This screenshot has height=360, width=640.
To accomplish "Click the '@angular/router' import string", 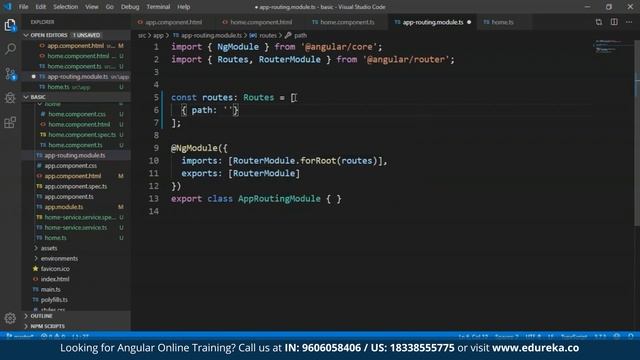I will point(406,60).
